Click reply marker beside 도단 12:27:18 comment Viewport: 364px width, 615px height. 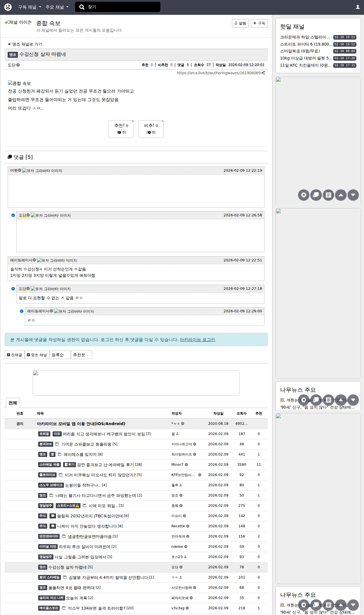tap(13, 289)
